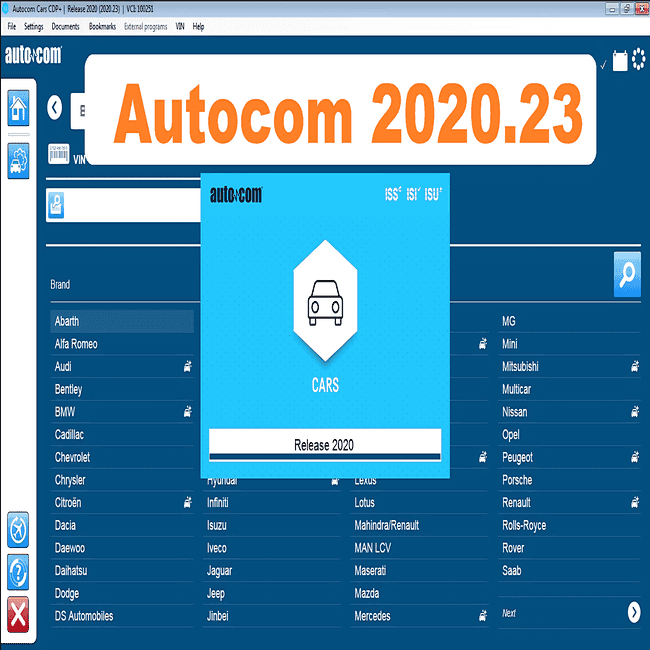Click the settings gear icon at top right

(x=639, y=59)
